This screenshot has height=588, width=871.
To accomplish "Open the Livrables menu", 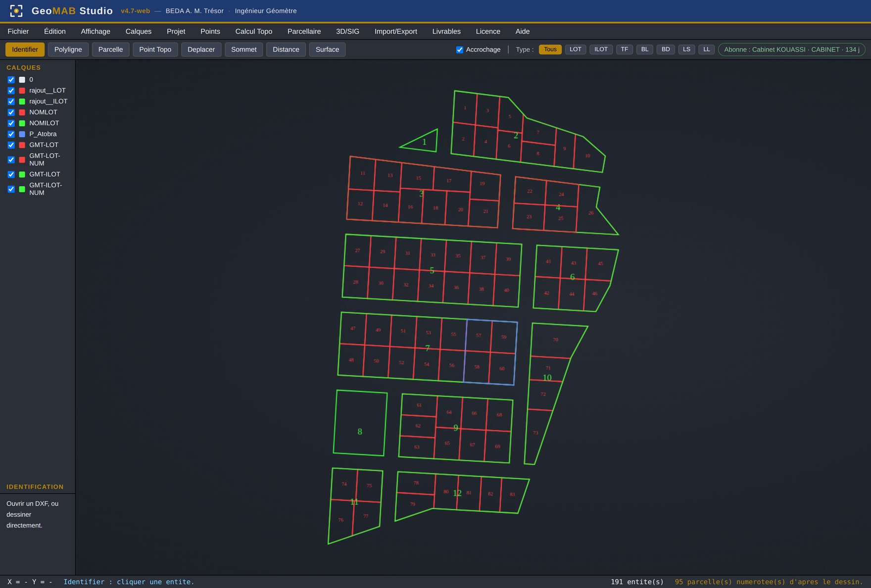I will pyautogui.click(x=446, y=31).
